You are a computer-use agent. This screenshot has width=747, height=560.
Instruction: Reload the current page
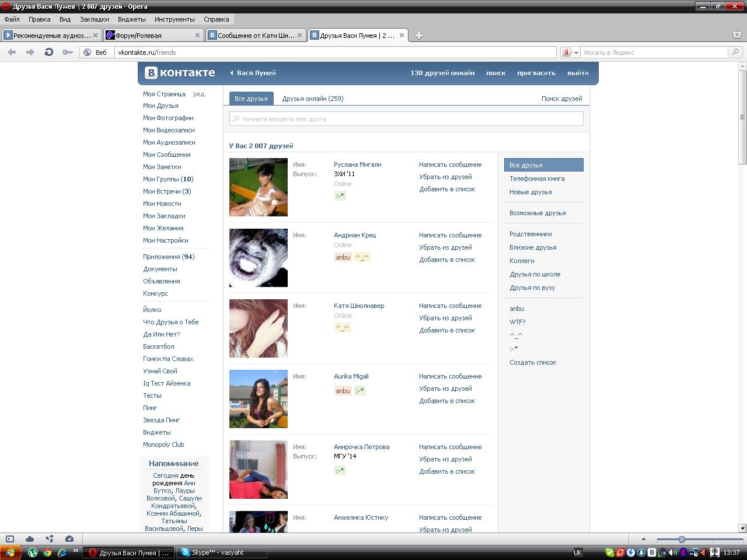click(x=49, y=52)
